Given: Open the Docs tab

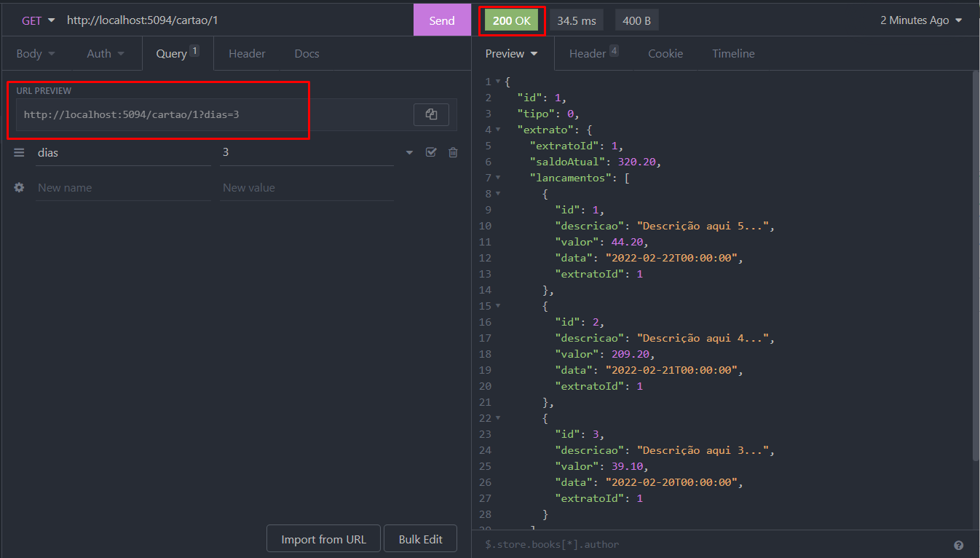Looking at the screenshot, I should (x=307, y=53).
